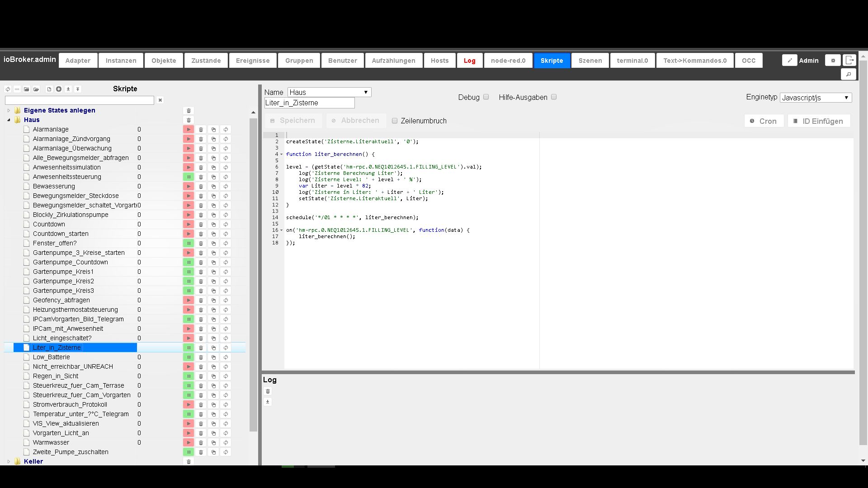The width and height of the screenshot is (868, 488).
Task: Start the Alarmanlage script with red play button
Action: click(x=189, y=130)
